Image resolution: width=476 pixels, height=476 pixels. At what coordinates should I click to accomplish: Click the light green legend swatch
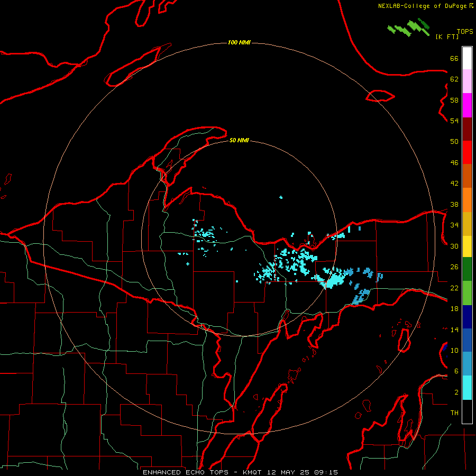click(467, 293)
